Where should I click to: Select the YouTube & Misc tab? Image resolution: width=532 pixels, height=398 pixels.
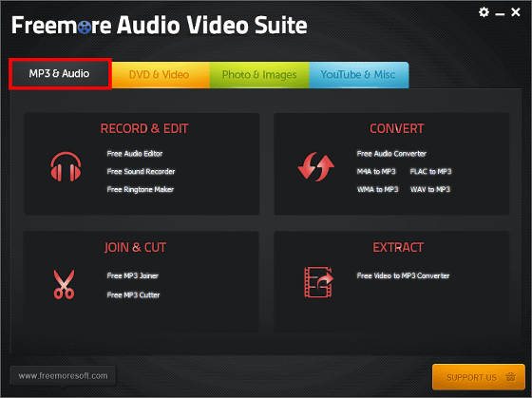pos(359,75)
